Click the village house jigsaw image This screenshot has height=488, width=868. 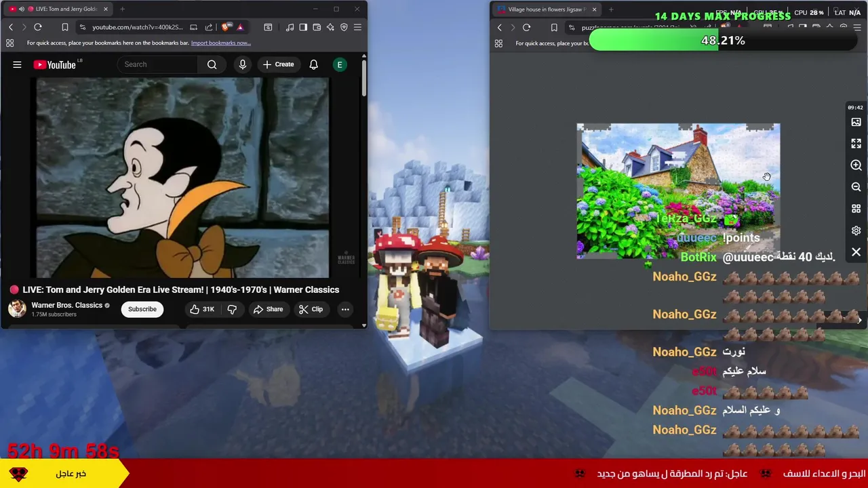678,191
